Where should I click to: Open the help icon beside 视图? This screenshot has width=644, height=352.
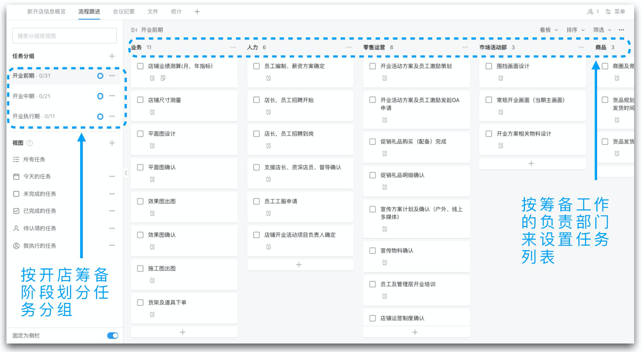(30, 143)
